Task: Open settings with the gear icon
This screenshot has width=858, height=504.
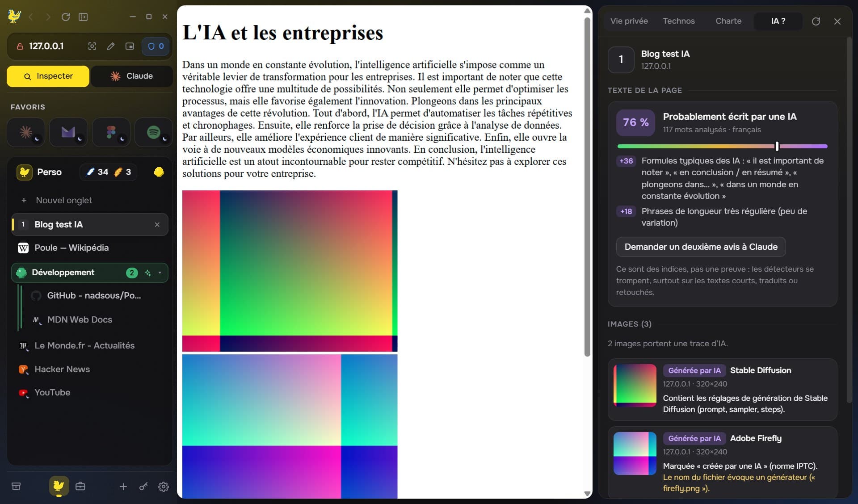Action: tap(164, 487)
